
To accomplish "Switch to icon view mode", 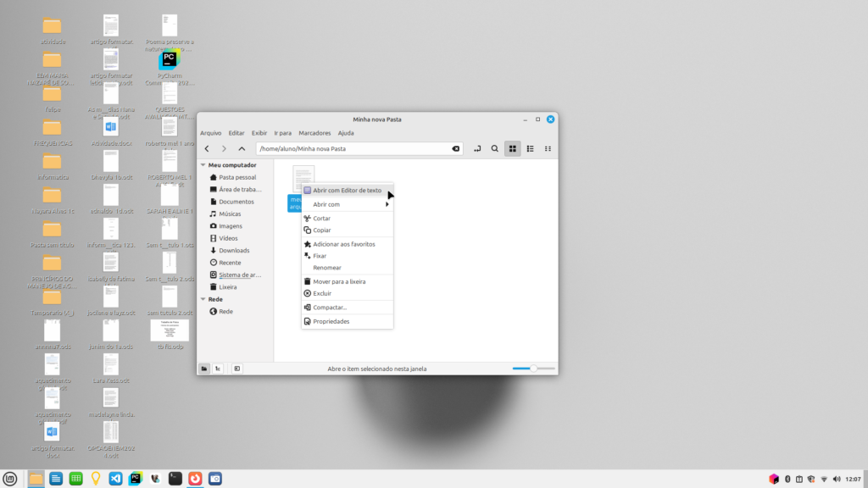I will pyautogui.click(x=513, y=149).
